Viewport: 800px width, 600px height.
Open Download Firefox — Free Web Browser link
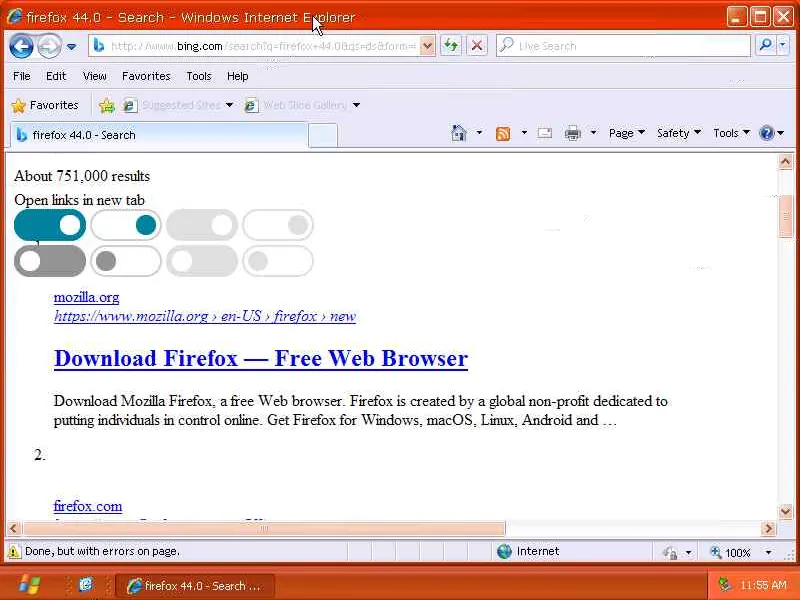pos(261,358)
